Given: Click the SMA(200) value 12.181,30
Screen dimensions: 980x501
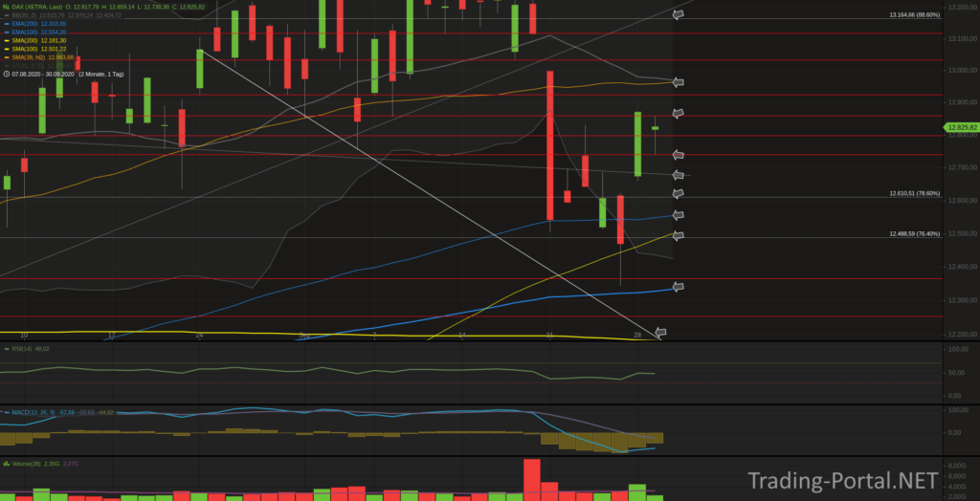Looking at the screenshot, I should click(54, 40).
